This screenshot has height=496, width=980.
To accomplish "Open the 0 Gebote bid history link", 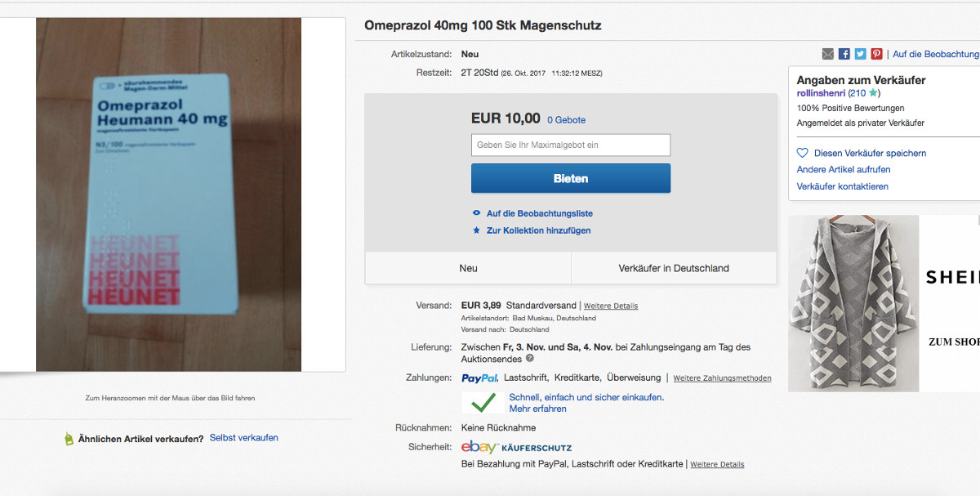I will 566,120.
